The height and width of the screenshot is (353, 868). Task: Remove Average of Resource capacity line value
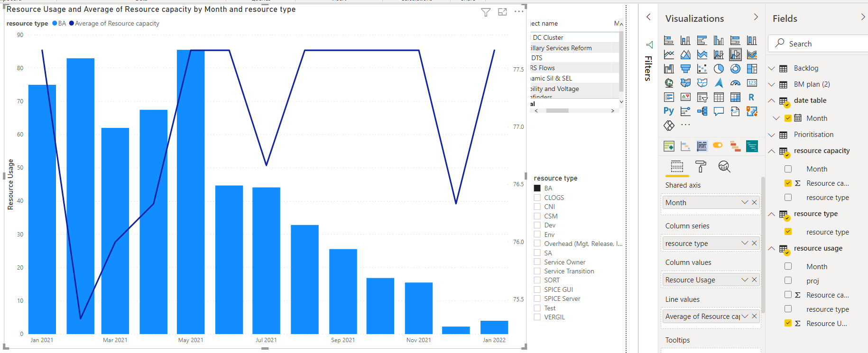tap(754, 316)
